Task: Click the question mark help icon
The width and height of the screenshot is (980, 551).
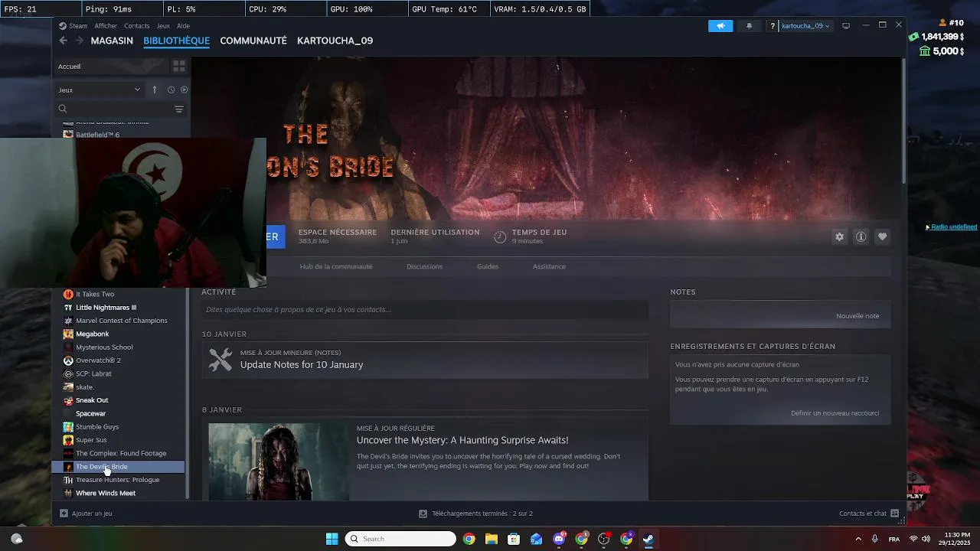Action: point(773,25)
